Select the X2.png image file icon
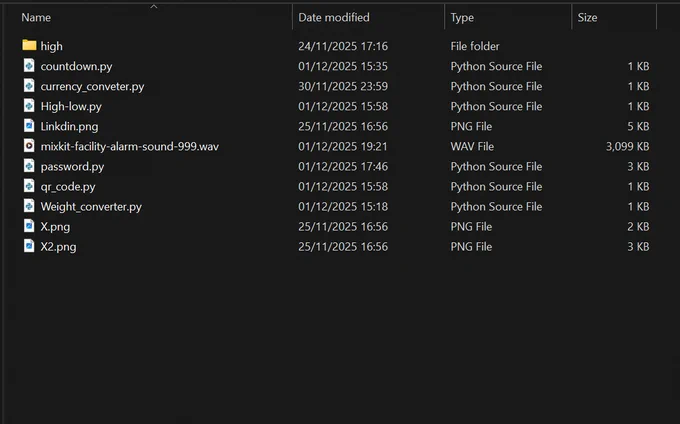Image resolution: width=680 pixels, height=424 pixels. (x=29, y=246)
